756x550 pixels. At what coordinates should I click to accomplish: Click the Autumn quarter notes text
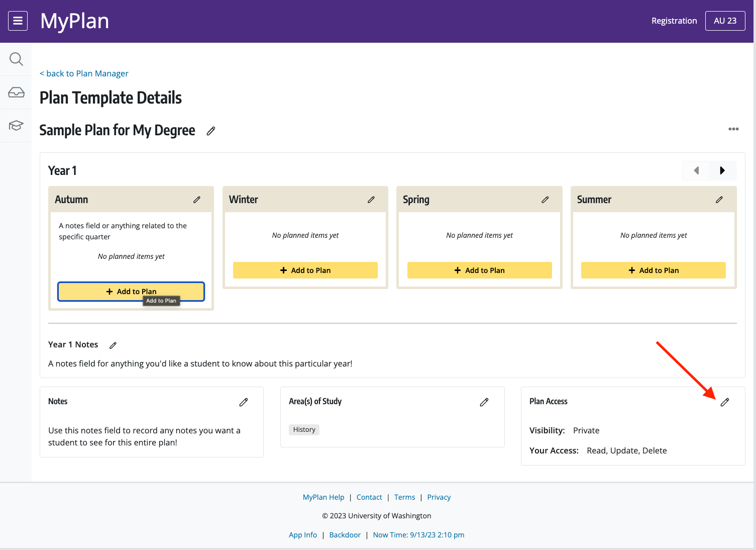[x=123, y=231]
